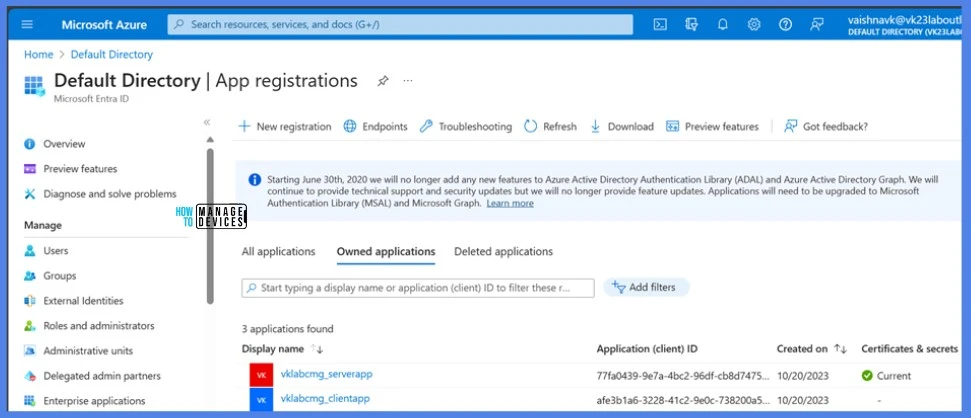Open the Directories and subscriptions filter icon
The height and width of the screenshot is (418, 971).
tap(692, 25)
